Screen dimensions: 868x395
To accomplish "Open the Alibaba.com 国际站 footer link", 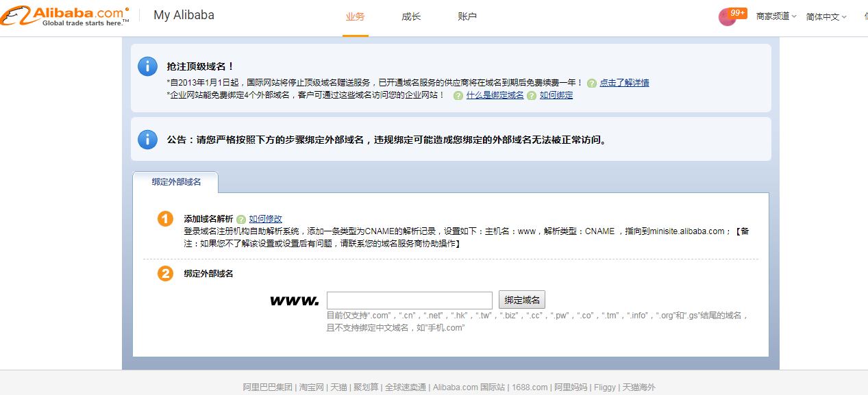I will pos(469,387).
